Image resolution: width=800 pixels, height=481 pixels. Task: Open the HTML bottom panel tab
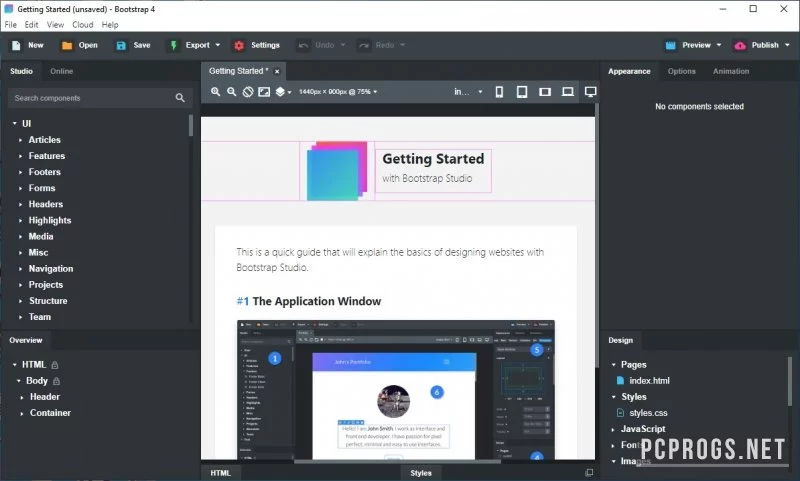(x=220, y=473)
